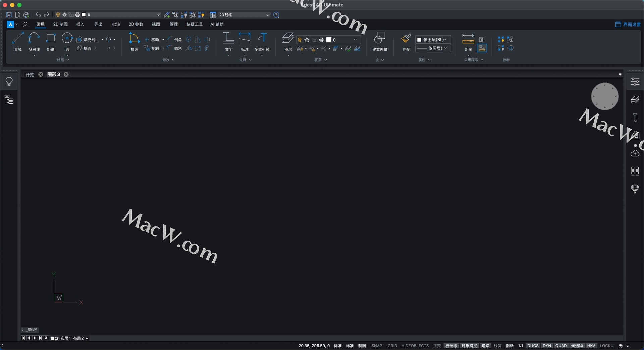This screenshot has height=350, width=644.
Task: Open the 依图层(BL) color dropdown
Action: (433, 40)
